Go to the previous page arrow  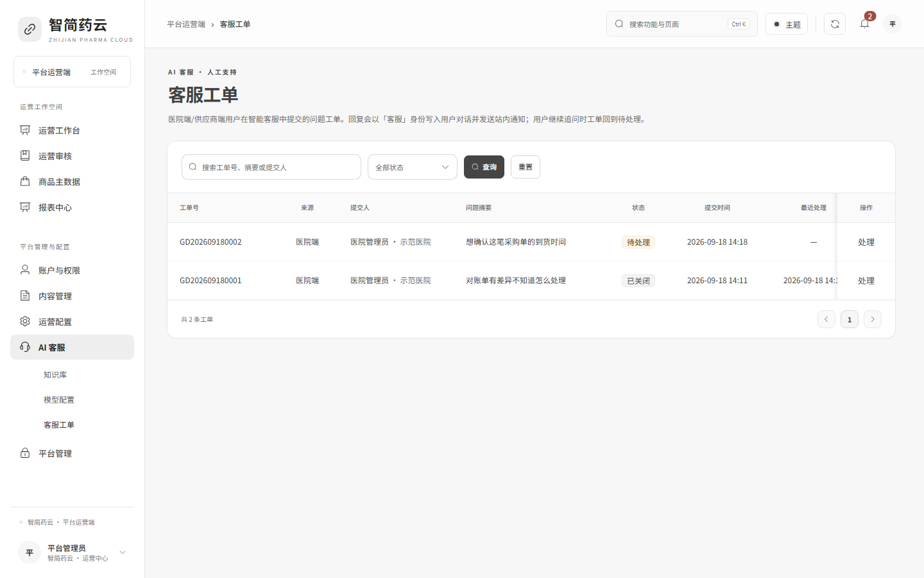point(826,319)
